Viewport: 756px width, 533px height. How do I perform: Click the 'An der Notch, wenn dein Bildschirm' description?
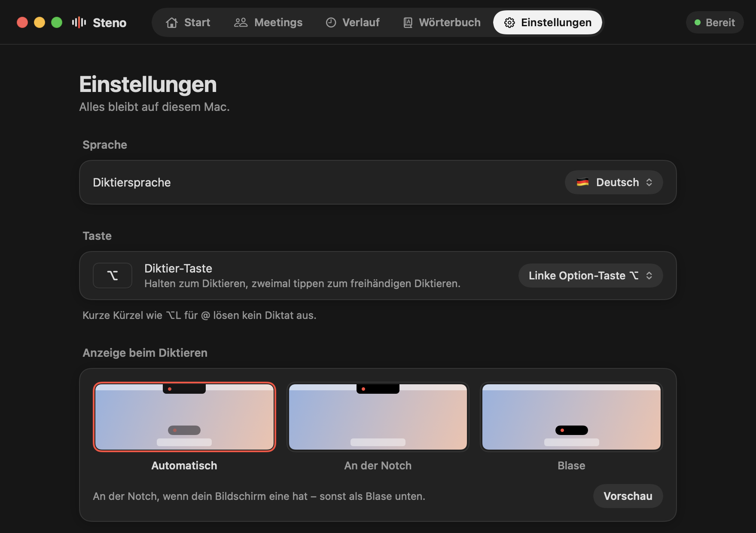[x=259, y=496]
